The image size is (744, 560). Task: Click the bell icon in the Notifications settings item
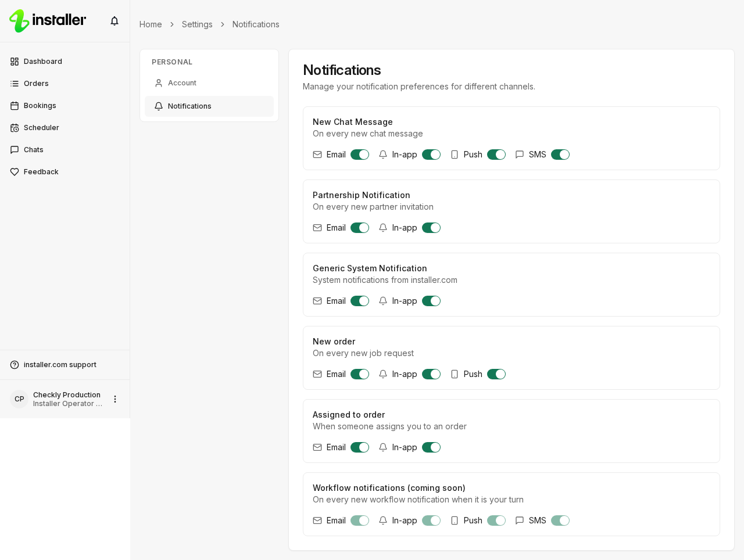click(x=159, y=106)
